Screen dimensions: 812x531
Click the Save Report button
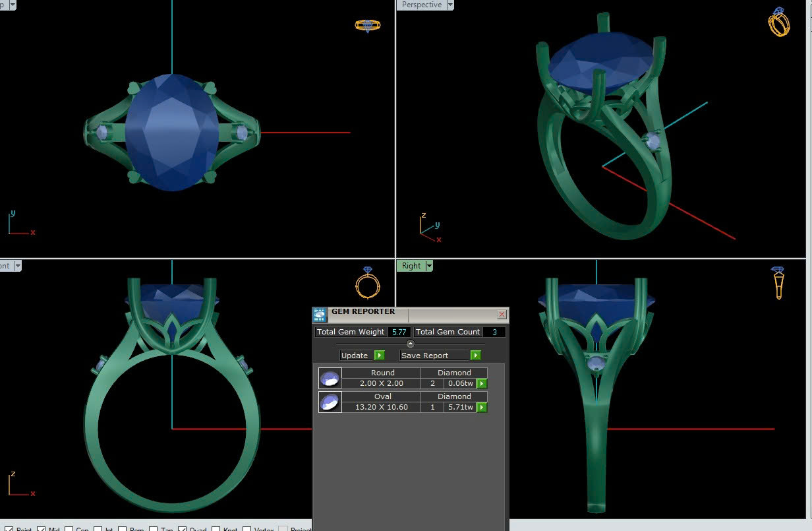click(424, 356)
